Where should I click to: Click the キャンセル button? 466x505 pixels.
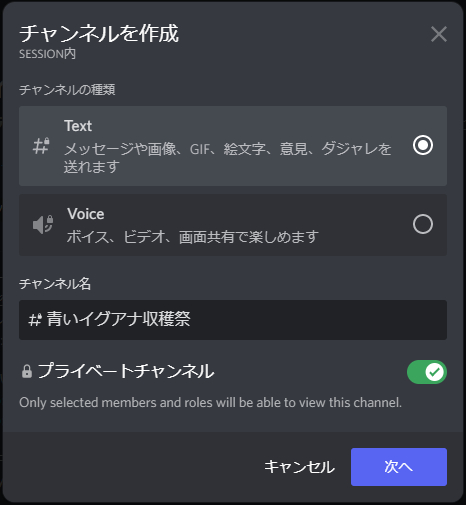point(299,467)
